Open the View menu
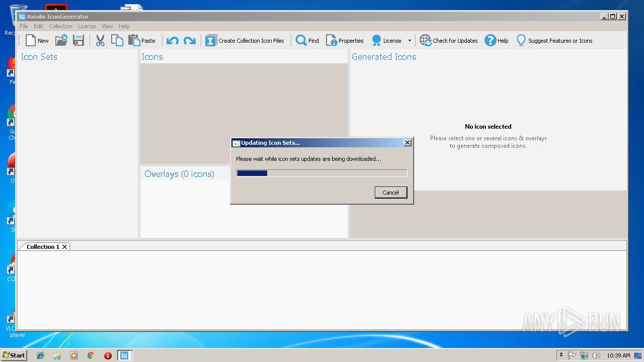This screenshot has width=644, height=362. [x=107, y=26]
